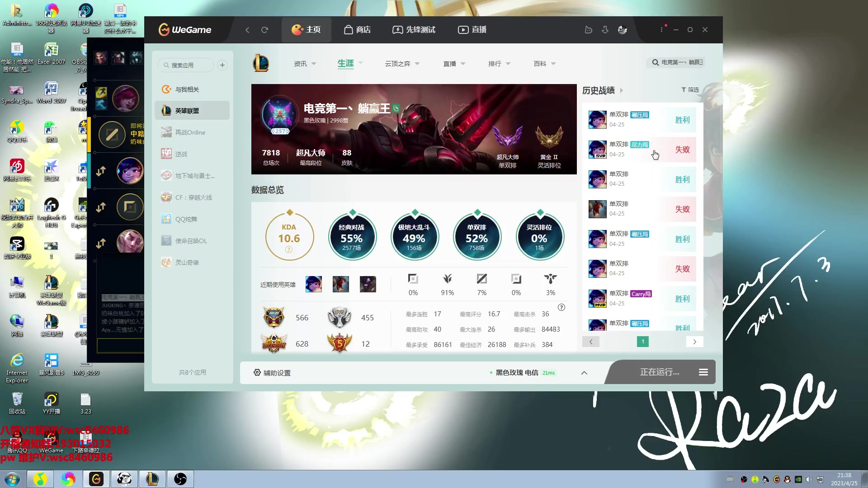Open the user avatar icon in title bar

pos(623,30)
